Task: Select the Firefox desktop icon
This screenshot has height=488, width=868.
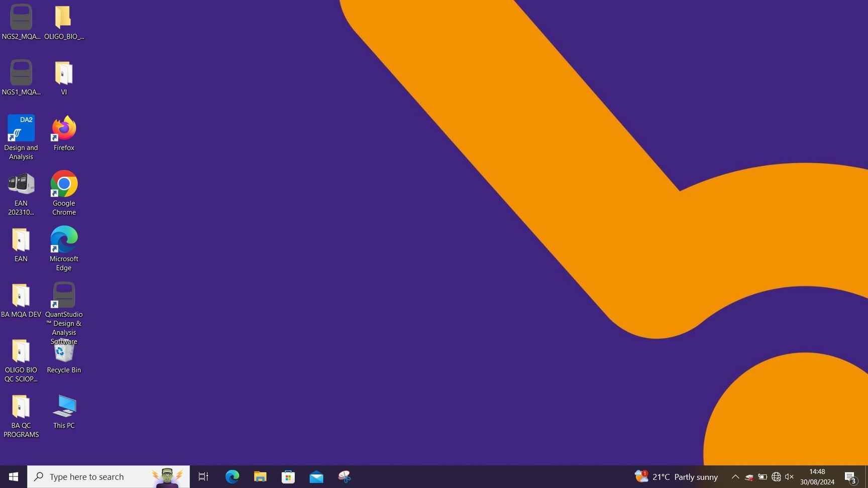Action: (64, 129)
